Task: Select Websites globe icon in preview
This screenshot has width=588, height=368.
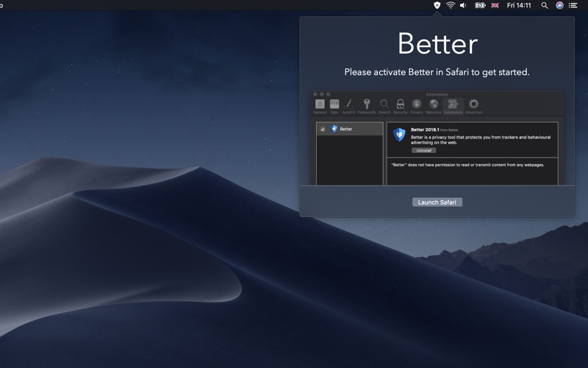Action: (x=434, y=106)
